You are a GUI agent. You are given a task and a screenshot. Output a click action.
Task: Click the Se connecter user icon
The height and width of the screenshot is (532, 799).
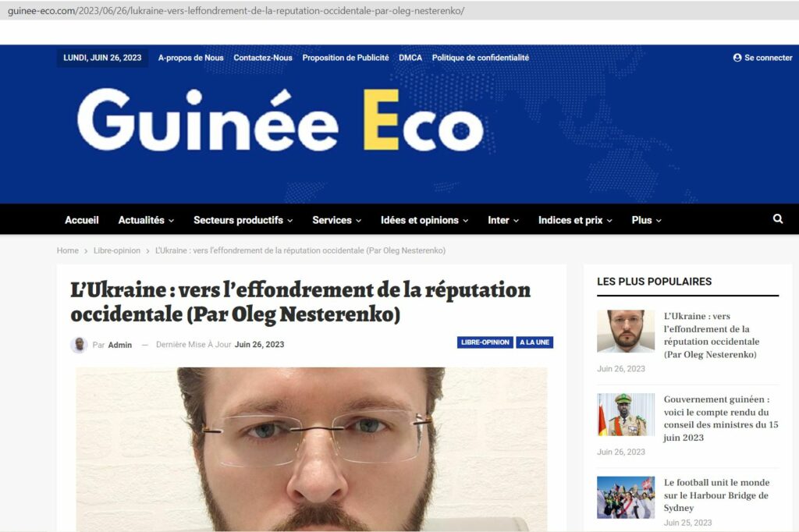[x=737, y=58]
